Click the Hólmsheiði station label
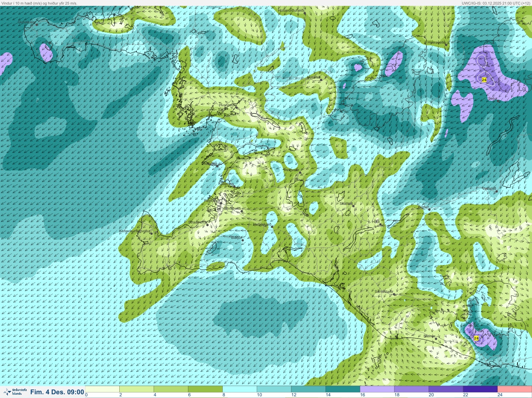The image size is (532, 398). (x=232, y=209)
